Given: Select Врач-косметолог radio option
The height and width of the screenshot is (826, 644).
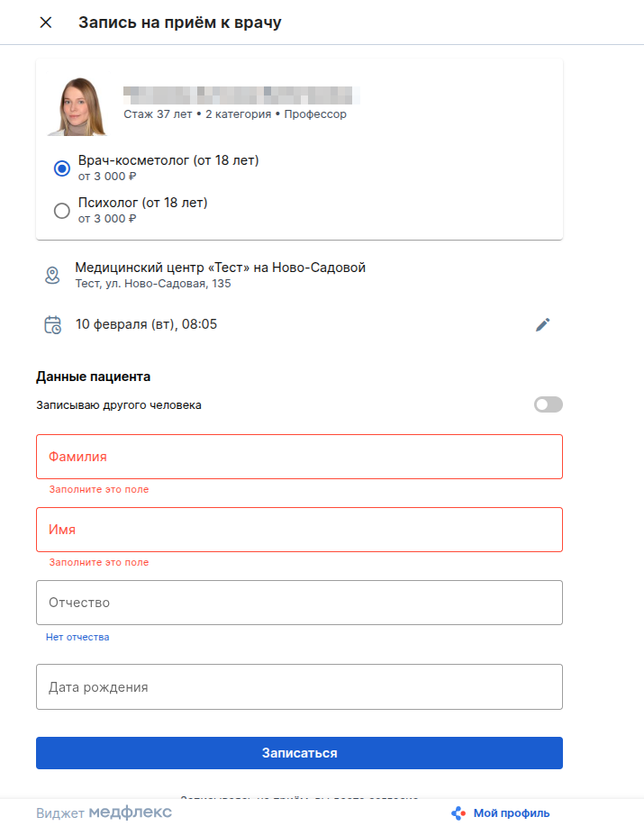Looking at the screenshot, I should [62, 168].
